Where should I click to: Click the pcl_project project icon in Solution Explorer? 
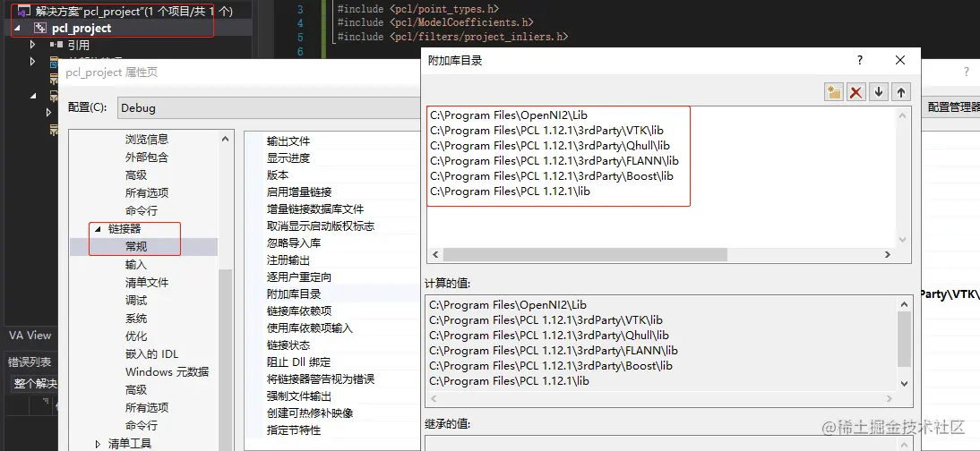tap(39, 28)
